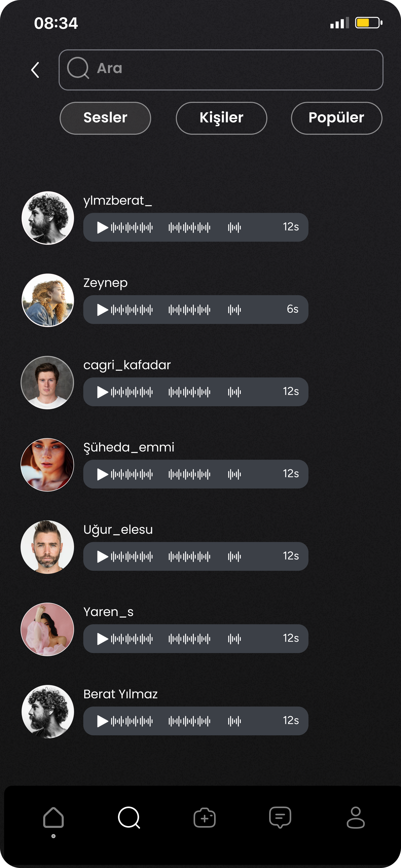Click the Ara search input field
The width and height of the screenshot is (401, 868).
[221, 70]
